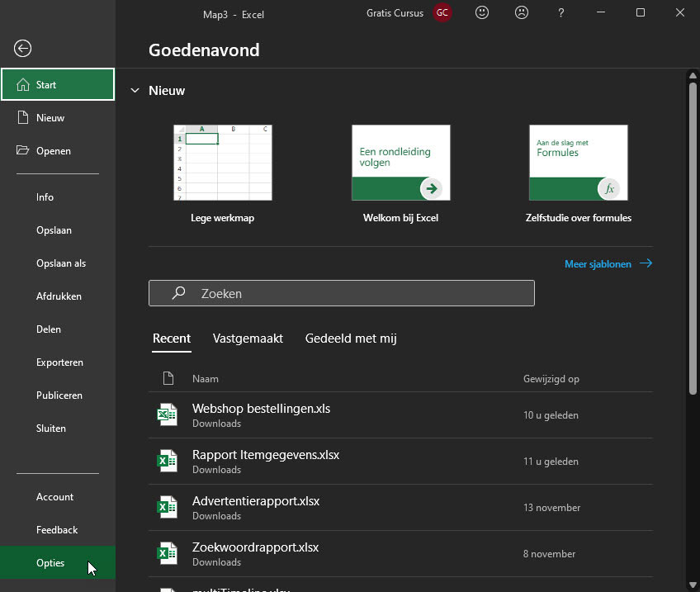The image size is (700, 592).
Task: Click the Gratis Cursus account name
Action: click(x=395, y=13)
